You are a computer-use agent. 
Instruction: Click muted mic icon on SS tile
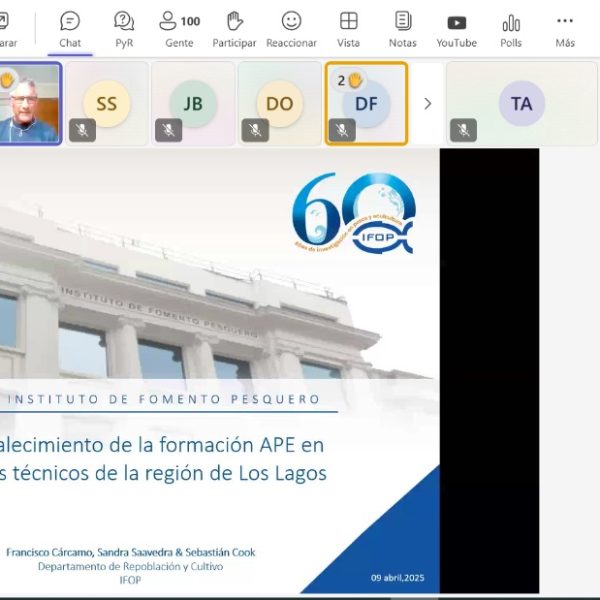pos(82,130)
